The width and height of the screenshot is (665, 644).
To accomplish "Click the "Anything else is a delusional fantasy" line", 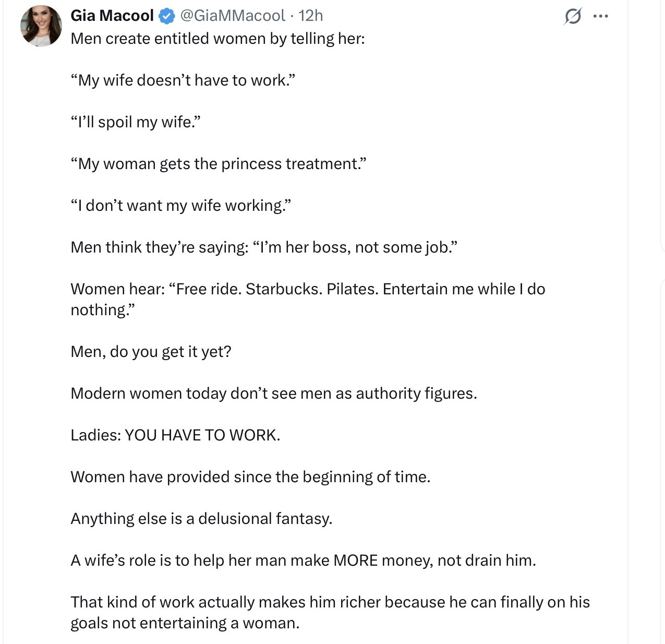I will tap(201, 519).
